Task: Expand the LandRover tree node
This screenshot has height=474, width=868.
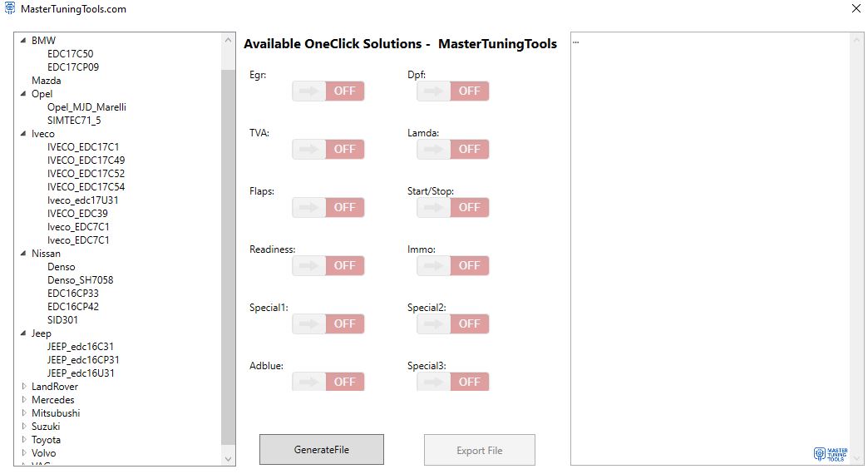Action: click(x=23, y=387)
